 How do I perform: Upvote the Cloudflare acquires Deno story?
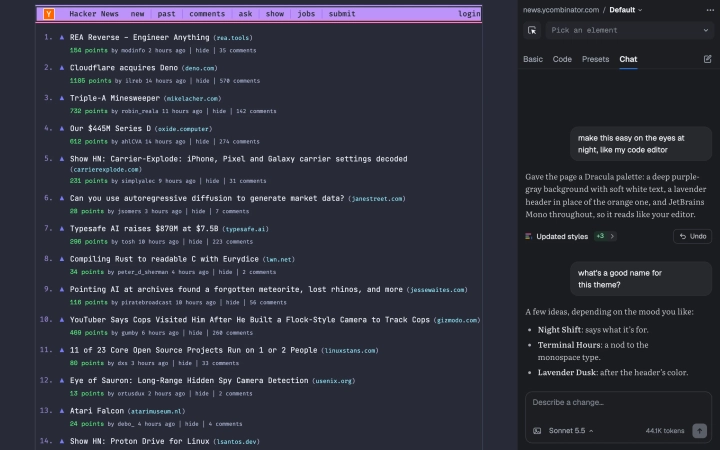coord(62,68)
